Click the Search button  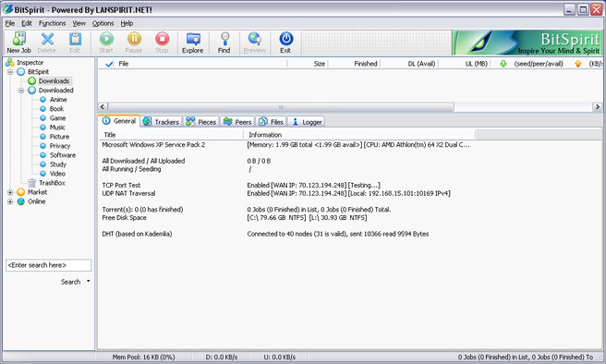[x=71, y=282]
